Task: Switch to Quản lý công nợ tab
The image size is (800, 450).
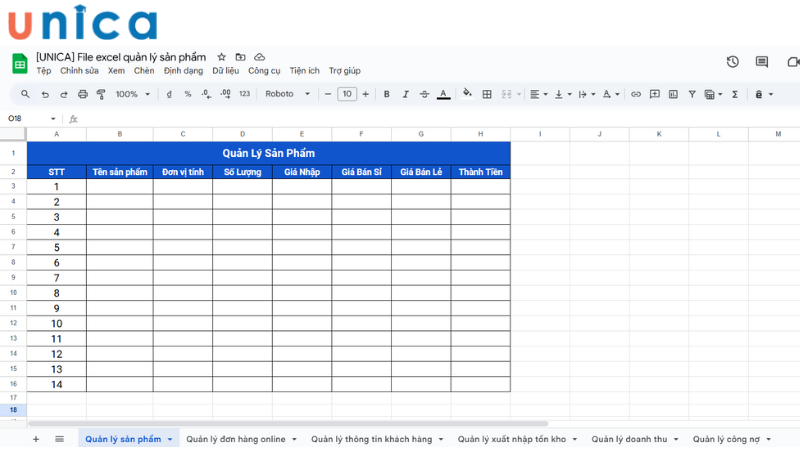Action: (726, 439)
